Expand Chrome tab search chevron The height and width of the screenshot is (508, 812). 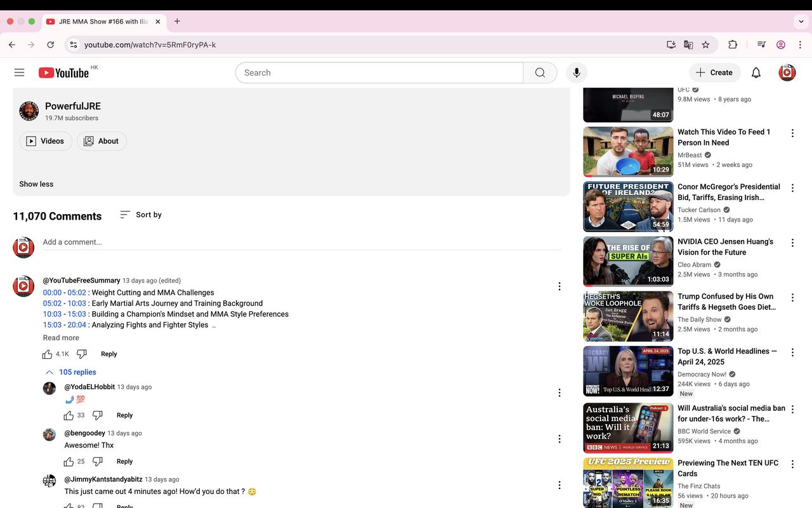pos(801,21)
